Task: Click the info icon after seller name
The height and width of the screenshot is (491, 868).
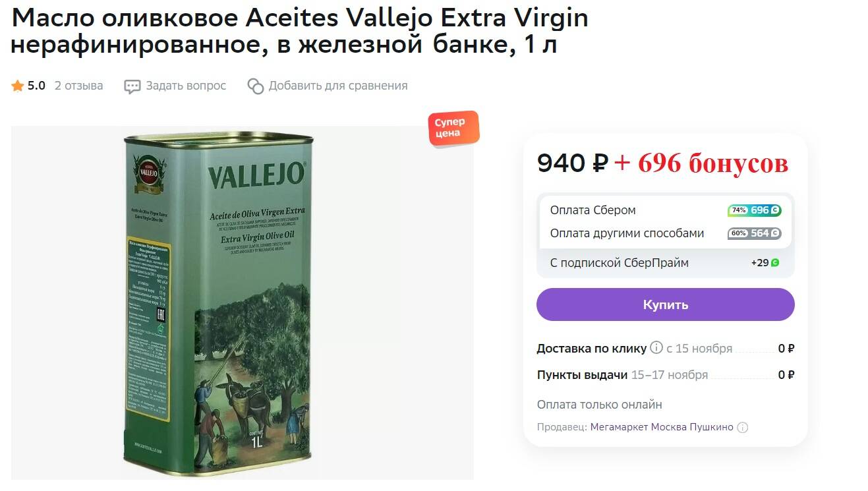Action: point(742,427)
